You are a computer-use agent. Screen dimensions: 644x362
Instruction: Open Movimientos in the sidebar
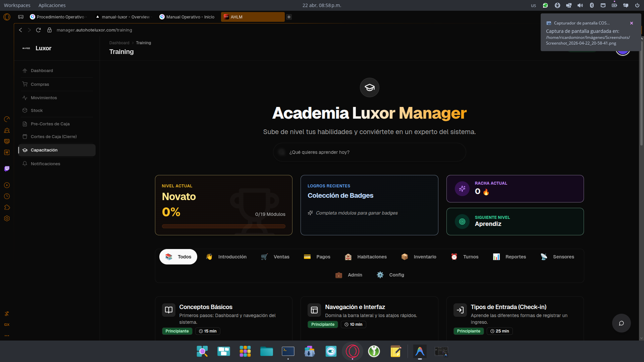coord(57,98)
